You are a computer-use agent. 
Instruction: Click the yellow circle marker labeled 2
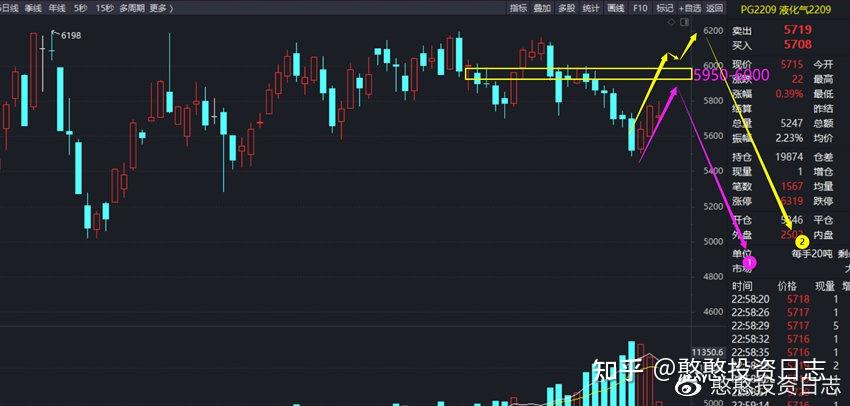pyautogui.click(x=800, y=241)
